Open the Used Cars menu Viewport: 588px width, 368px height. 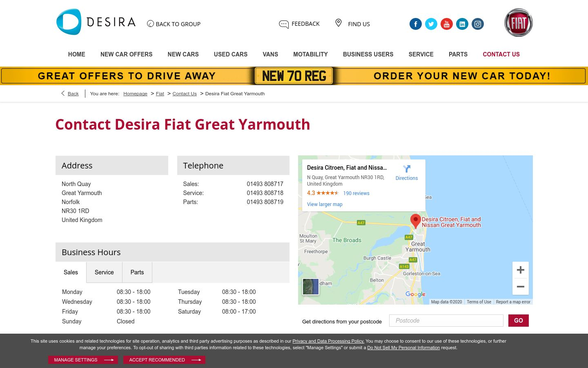point(231,54)
